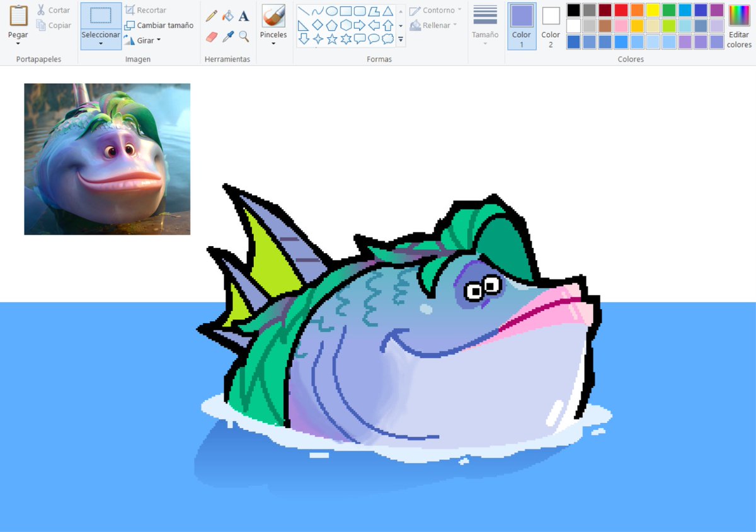Screen dimensions: 756x532
Task: Move shapes gallery down one row
Action: point(401,25)
